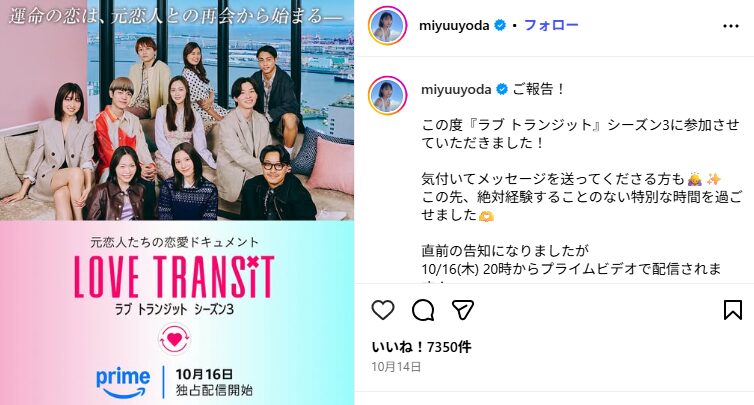Click the pink heart cycle emblem
The width and height of the screenshot is (754, 405).
tap(174, 339)
